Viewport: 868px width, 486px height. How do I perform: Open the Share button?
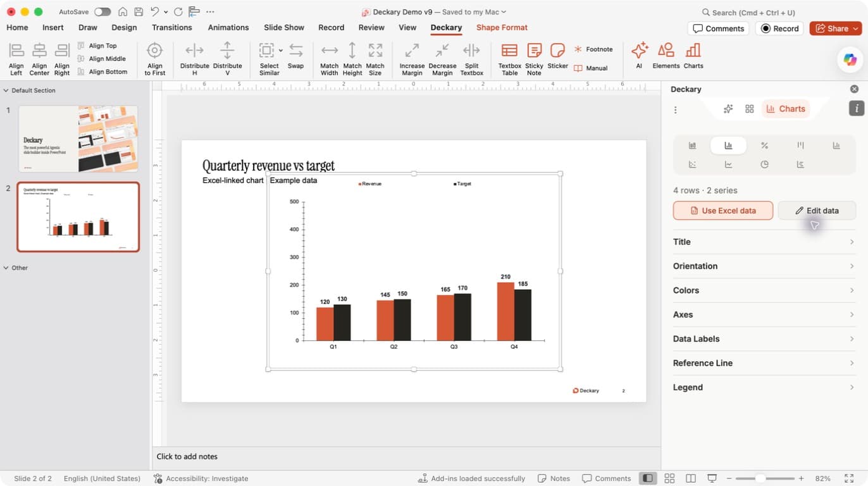pyautogui.click(x=835, y=28)
